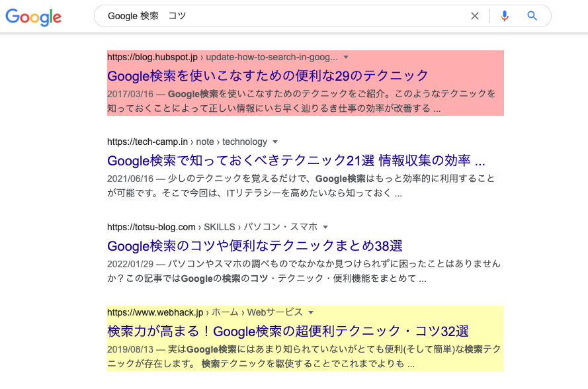Viewport: 588px width, 389px height.
Task: Click the blue magnifying glass search icon
Action: point(531,16)
